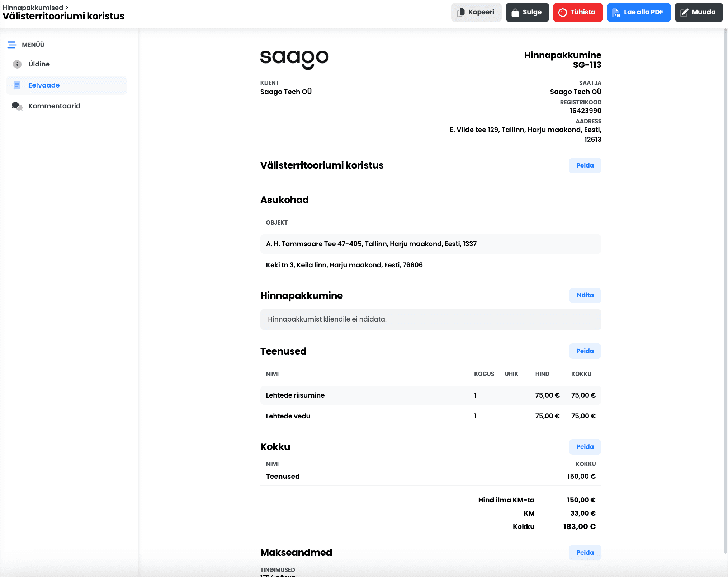Click the PDF file icon
This screenshot has height=577, width=728.
tap(616, 13)
